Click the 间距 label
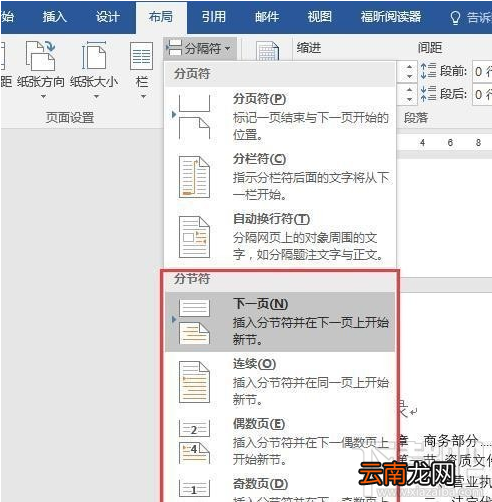 (x=430, y=48)
